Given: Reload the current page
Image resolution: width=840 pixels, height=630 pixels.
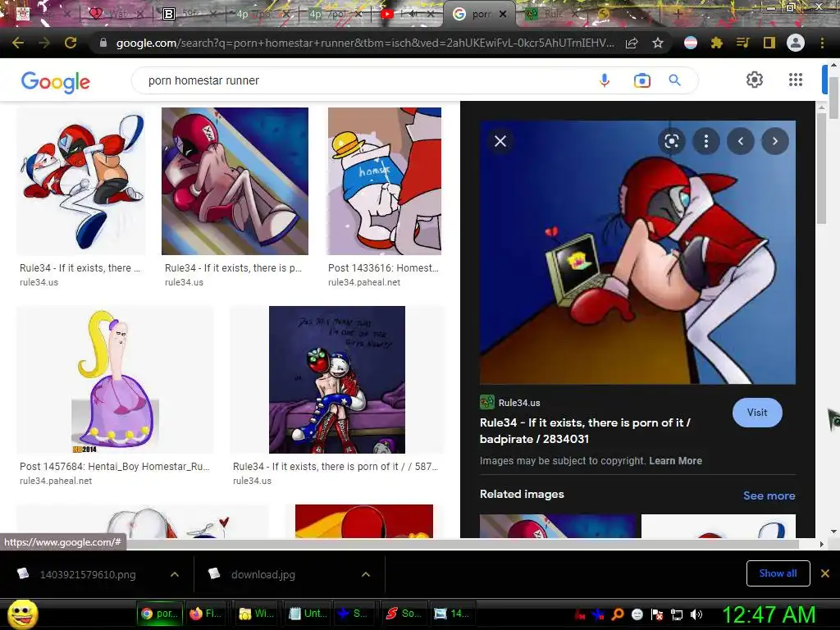Looking at the screenshot, I should [x=71, y=43].
